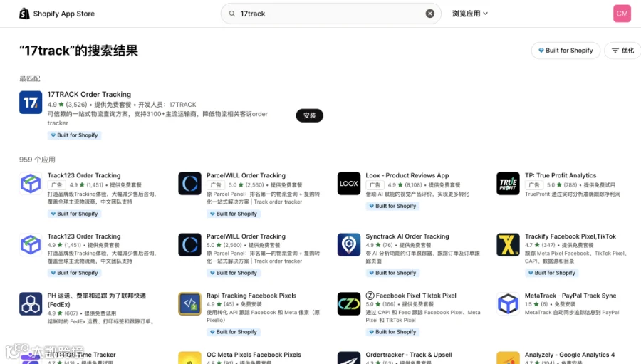Click Built for Shopify badge under Rapi Tracking

pyautogui.click(x=234, y=332)
